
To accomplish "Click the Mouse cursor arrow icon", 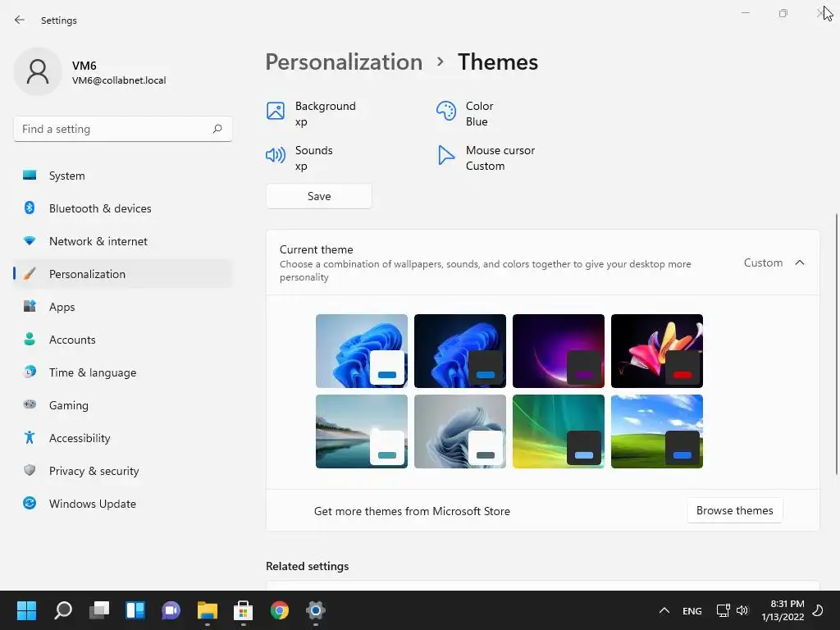I will 445,155.
